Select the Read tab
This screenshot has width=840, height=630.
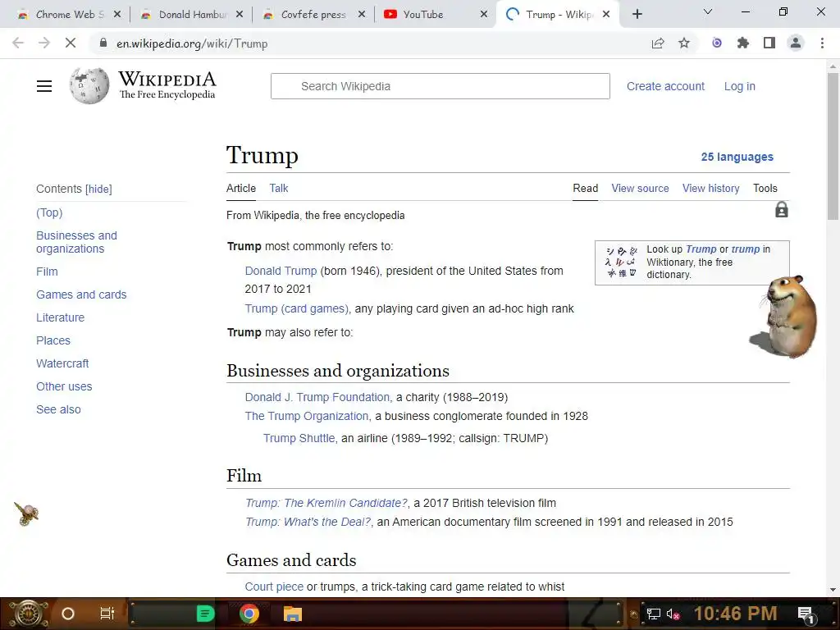tap(585, 188)
